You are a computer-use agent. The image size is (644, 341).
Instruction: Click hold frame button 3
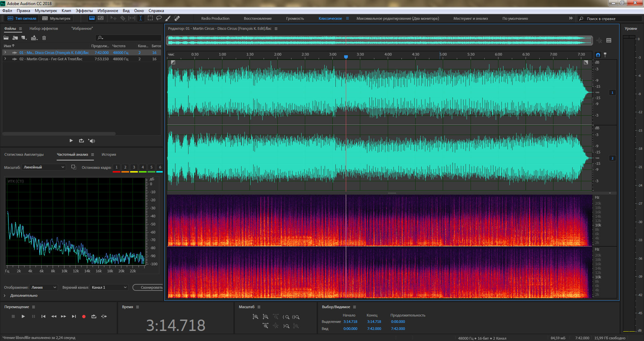pyautogui.click(x=134, y=167)
